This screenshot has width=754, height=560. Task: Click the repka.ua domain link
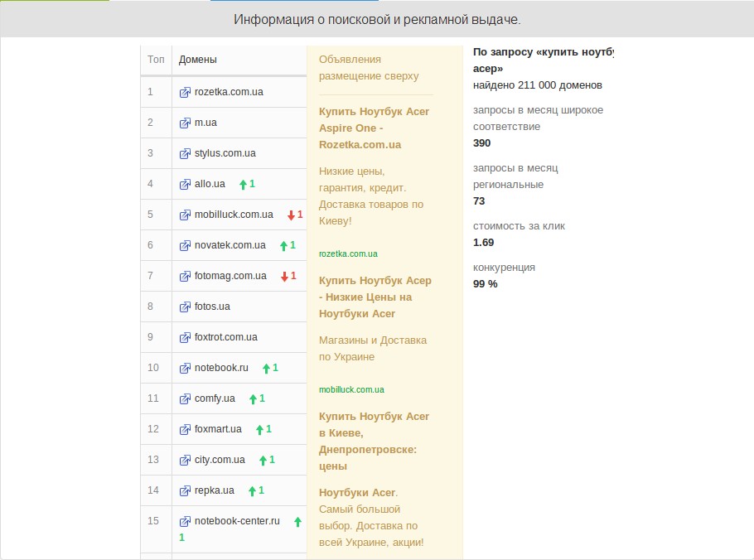tap(214, 490)
